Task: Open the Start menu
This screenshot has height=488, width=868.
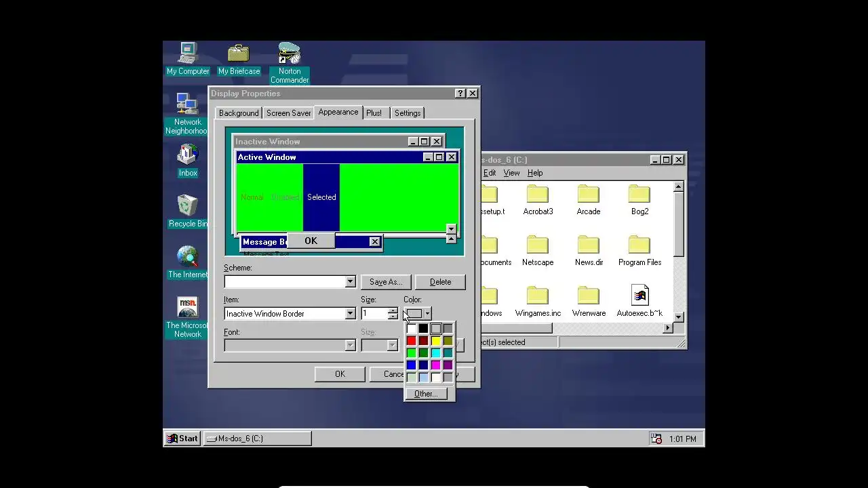Action: (x=182, y=439)
